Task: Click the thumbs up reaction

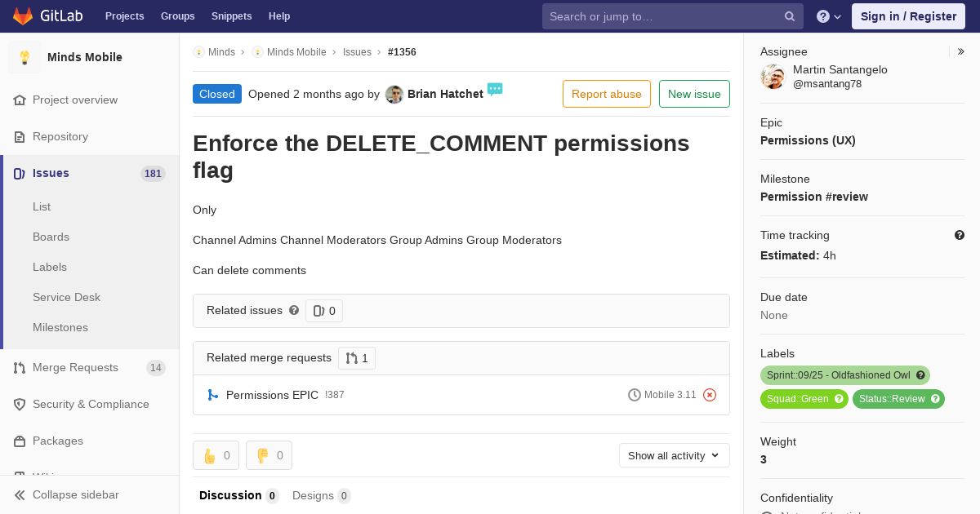Action: pos(216,455)
